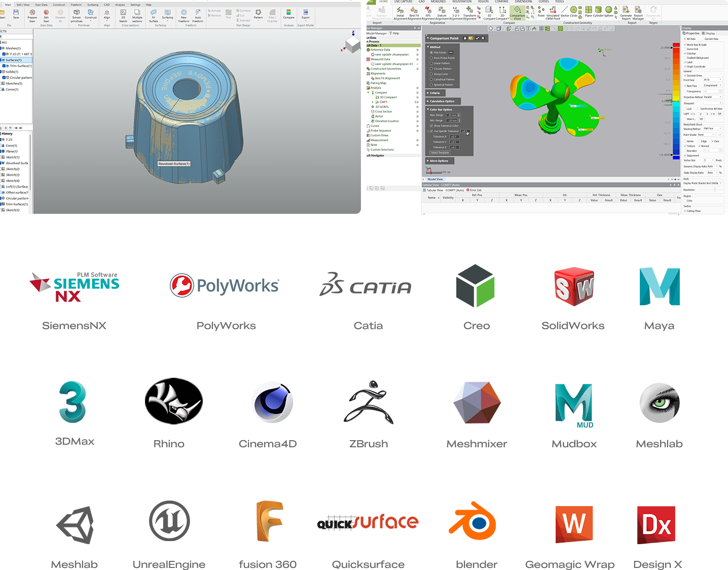Open the Shading Method dropdown
Screen dimensions: 728x570
[712, 129]
